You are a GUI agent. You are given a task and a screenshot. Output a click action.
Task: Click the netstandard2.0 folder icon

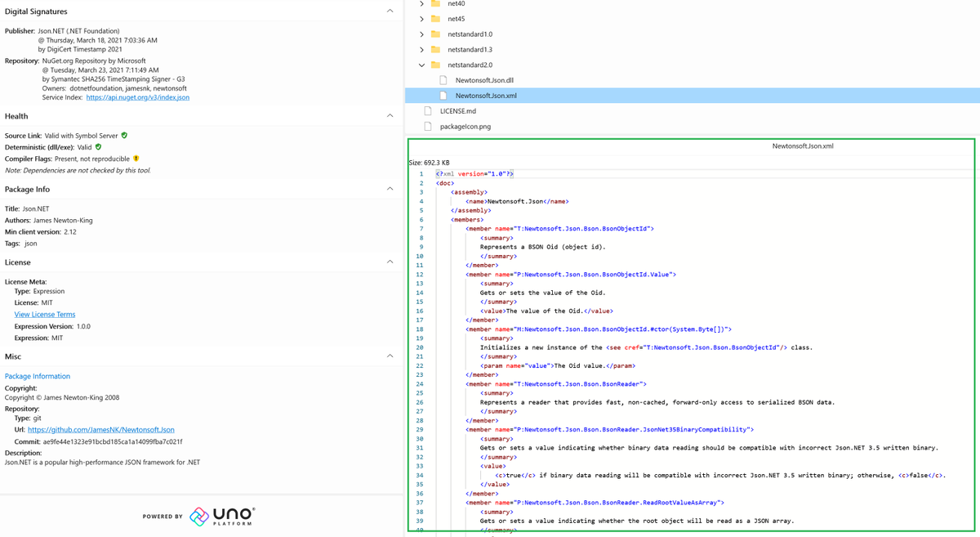tap(435, 65)
